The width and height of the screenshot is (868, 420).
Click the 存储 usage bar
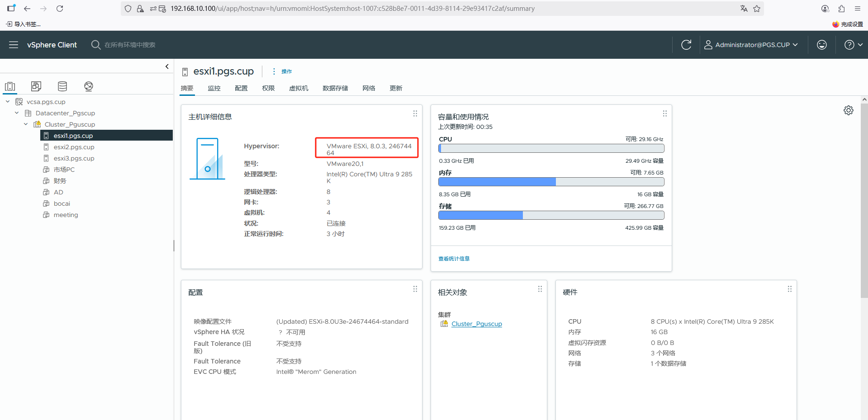[551, 215]
